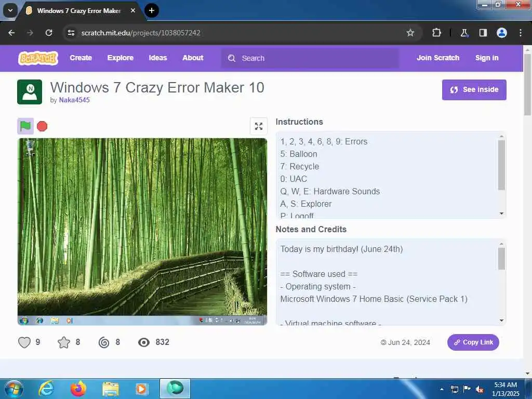
Task: Show hidden system tray icons
Action: pos(442,389)
